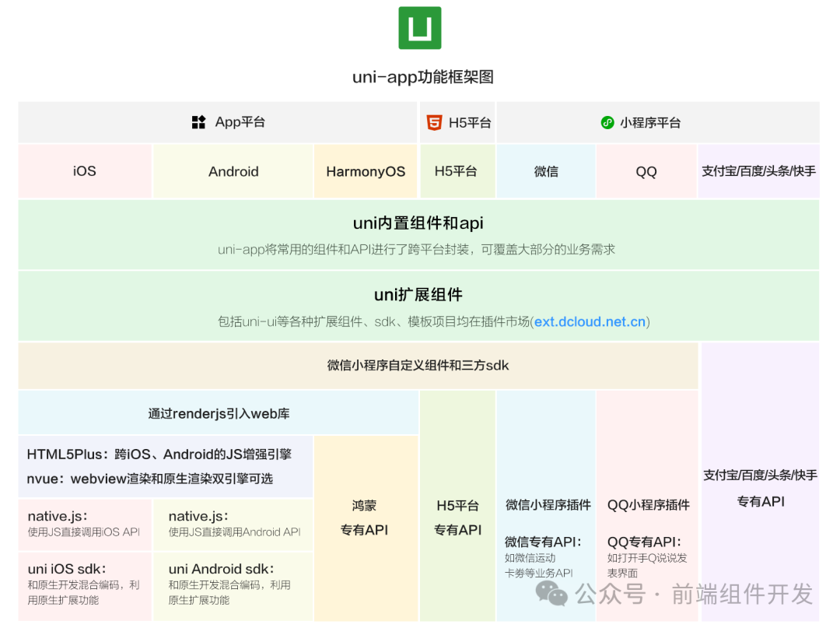Select the QQ platform cell
Image resolution: width=840 pixels, height=628 pixels.
[646, 171]
